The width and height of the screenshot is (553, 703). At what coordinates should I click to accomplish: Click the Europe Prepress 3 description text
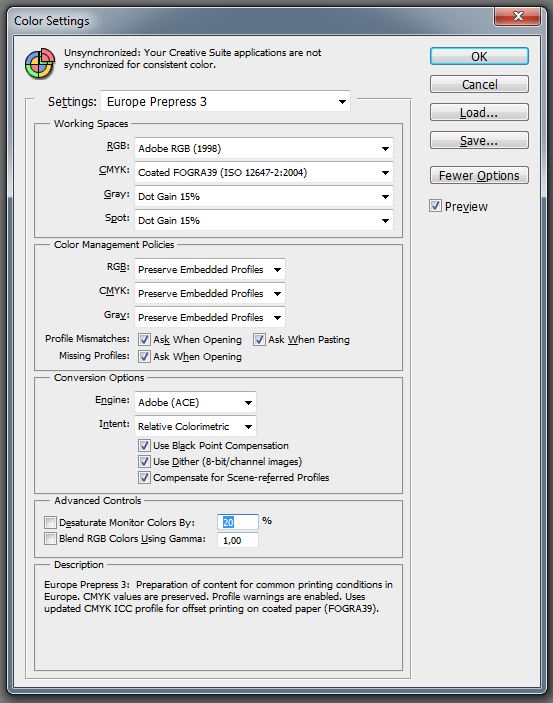click(218, 597)
